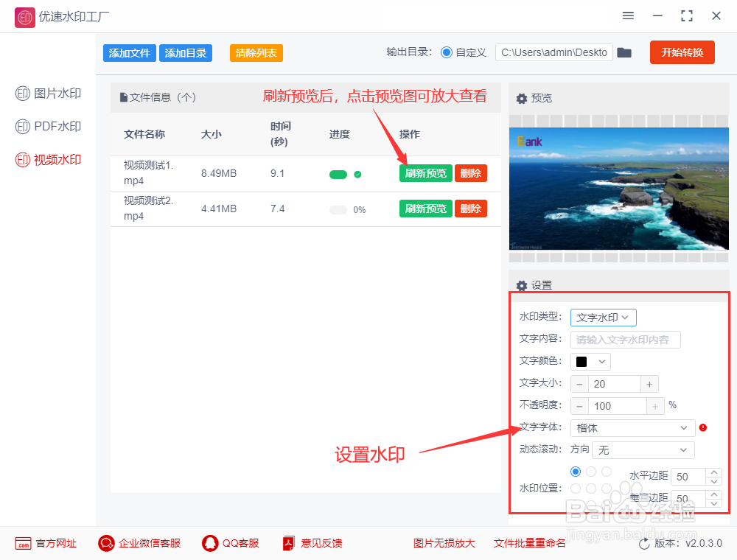Click the 不透明度 value 100
The width and height of the screenshot is (737, 560).
[617, 407]
